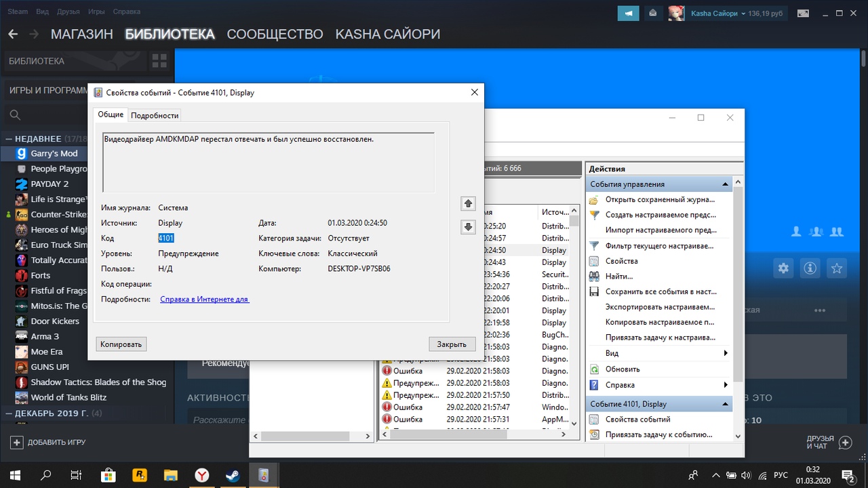This screenshot has height=488, width=868.
Task: Click Свойства in Event Viewer actions
Action: pos(621,261)
